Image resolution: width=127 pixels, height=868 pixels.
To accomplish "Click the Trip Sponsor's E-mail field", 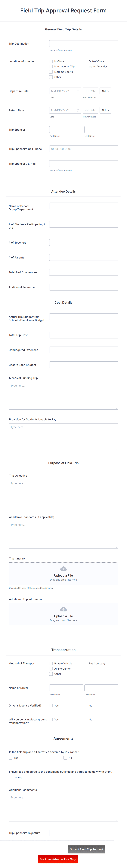I will point(84,163).
